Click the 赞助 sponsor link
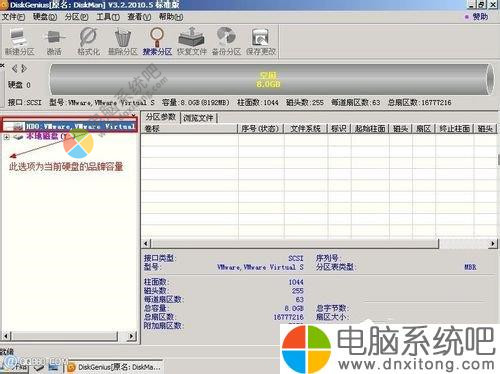The width and height of the screenshot is (500, 374). pos(480,17)
